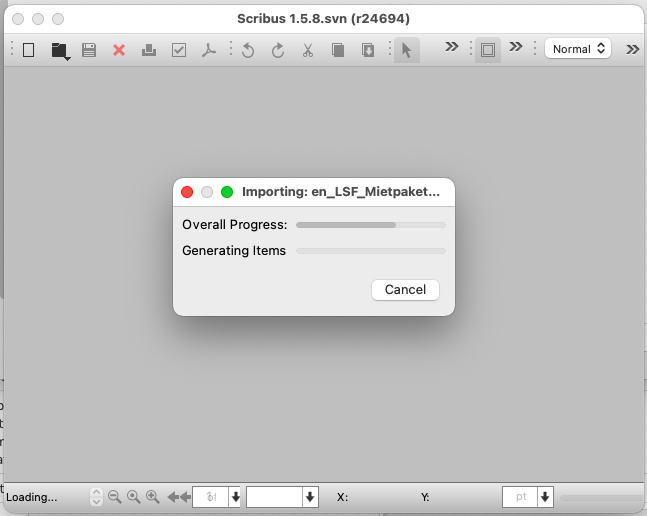
Task: Open the Preflight Verifier checkmark icon
Action: coord(179,49)
